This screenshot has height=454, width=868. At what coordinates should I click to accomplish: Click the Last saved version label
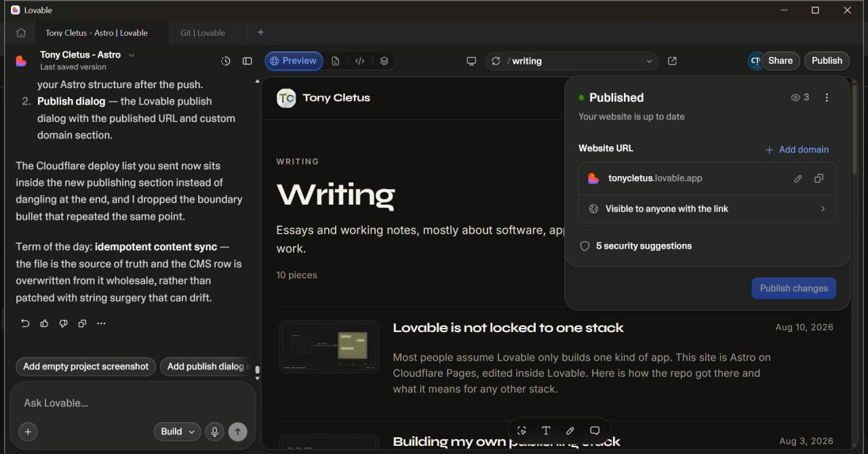(73, 67)
